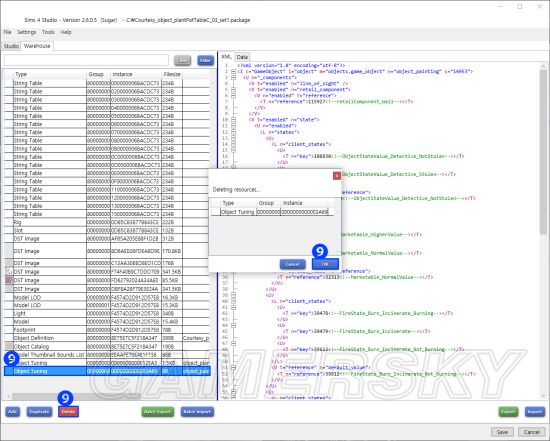Image resolution: width=550 pixels, height=441 pixels.
Task: Collapse the XML node on line 10
Action: pos(234,120)
